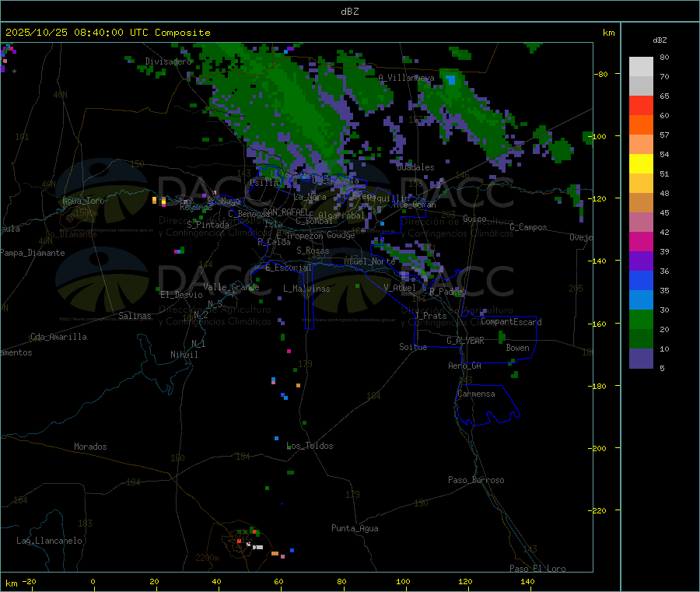Click the 'Pampa_Diamante' label
700x592 pixels.
[x=33, y=253]
